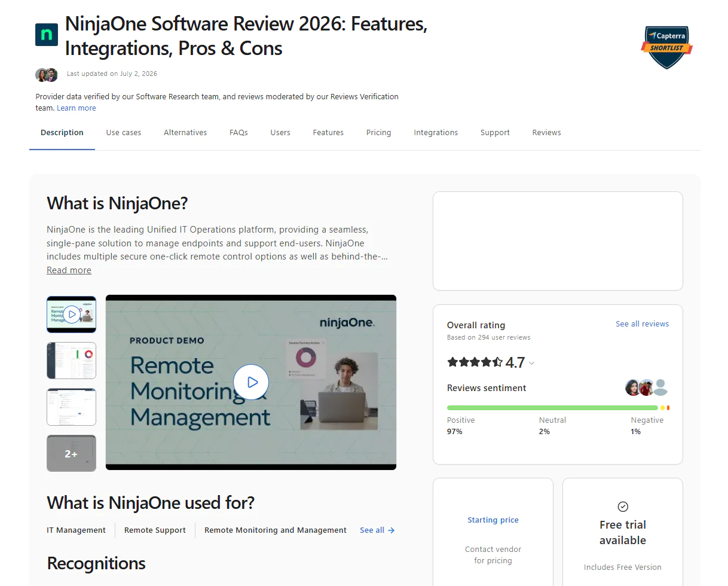The image size is (728, 586).
Task: Play the product demo video
Action: 251,382
